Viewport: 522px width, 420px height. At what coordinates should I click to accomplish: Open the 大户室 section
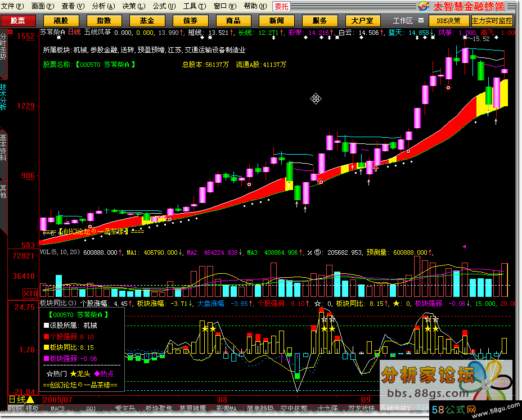pyautogui.click(x=363, y=21)
